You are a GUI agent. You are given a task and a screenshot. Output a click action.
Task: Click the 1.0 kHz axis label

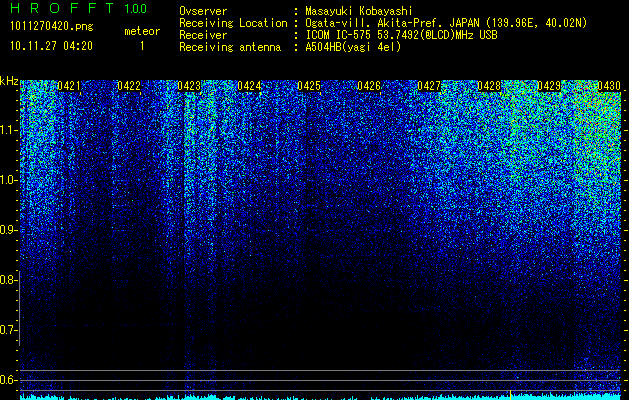coord(8,181)
